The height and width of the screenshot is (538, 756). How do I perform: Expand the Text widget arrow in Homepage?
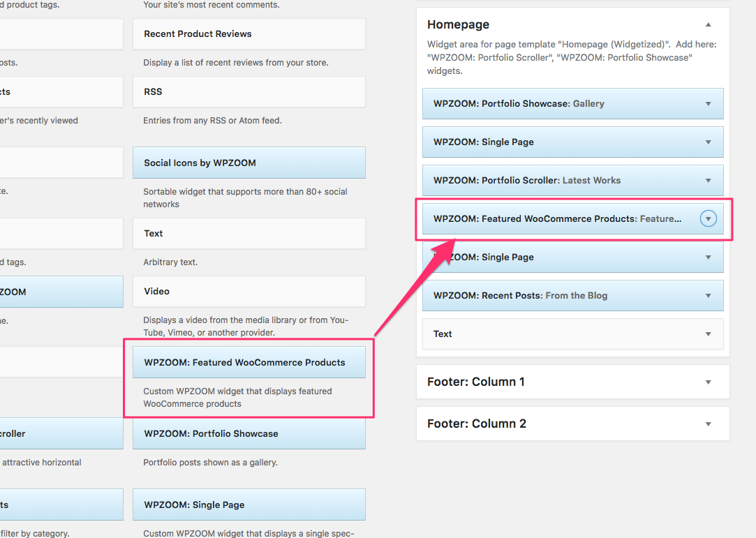(x=708, y=334)
